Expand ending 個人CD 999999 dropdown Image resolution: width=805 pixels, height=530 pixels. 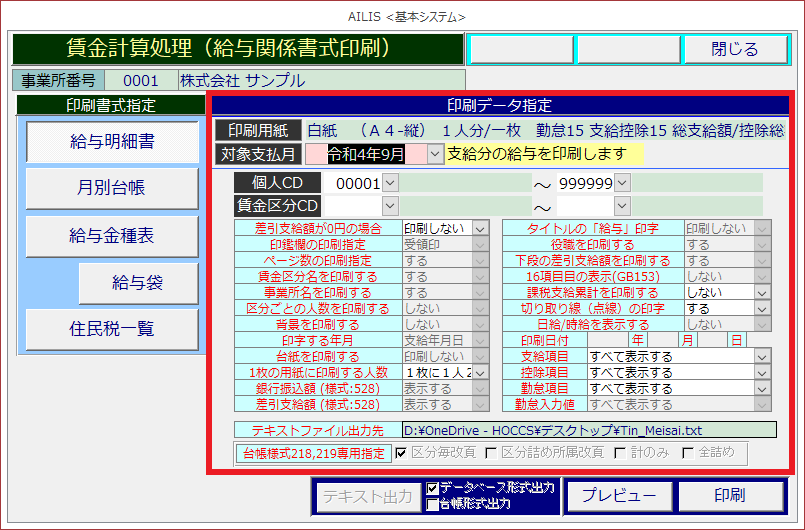tap(622, 182)
